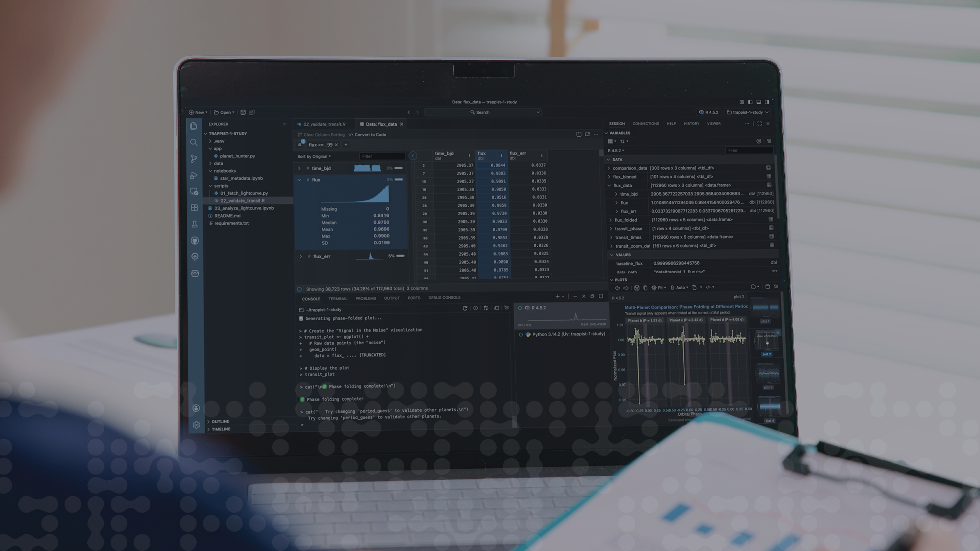Viewport: 980px width, 551px height.
Task: Collapse the scripts folder
Action: [210, 186]
